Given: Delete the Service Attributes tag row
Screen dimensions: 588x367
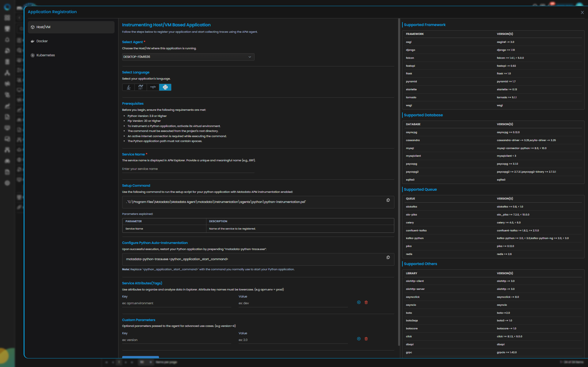Looking at the screenshot, I should (x=366, y=302).
